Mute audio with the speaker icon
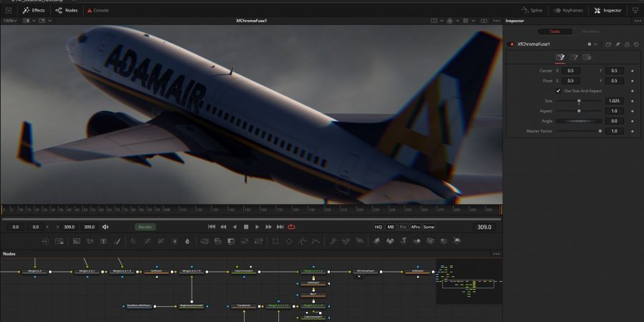Screen dimensions: 644x322 click(105, 227)
